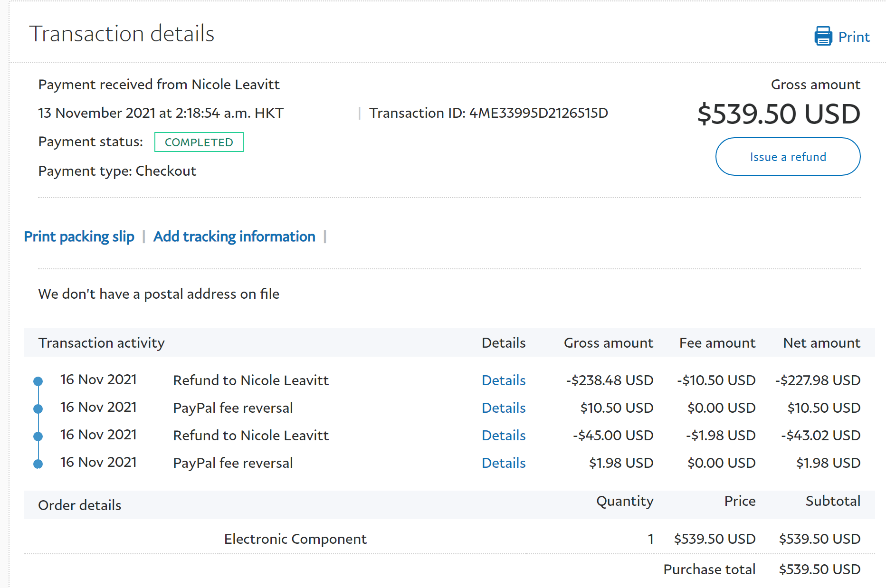The height and width of the screenshot is (588, 886).
Task: Click the printer icon beside Print
Action: (x=823, y=36)
